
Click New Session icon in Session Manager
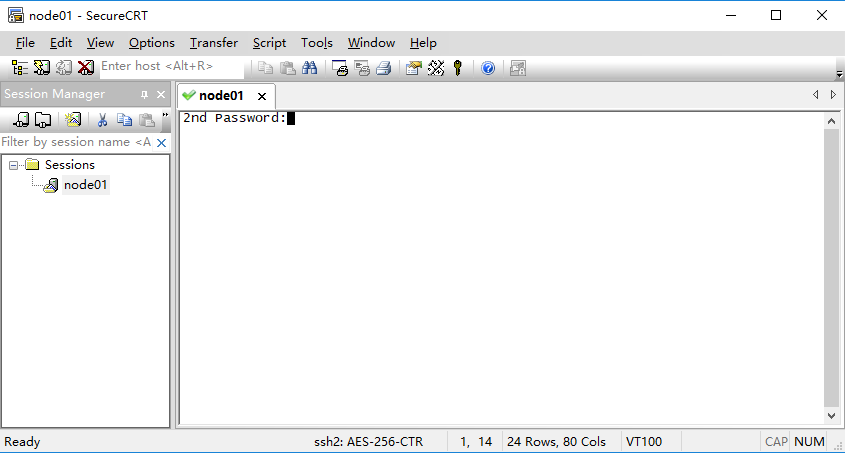pyautogui.click(x=21, y=120)
